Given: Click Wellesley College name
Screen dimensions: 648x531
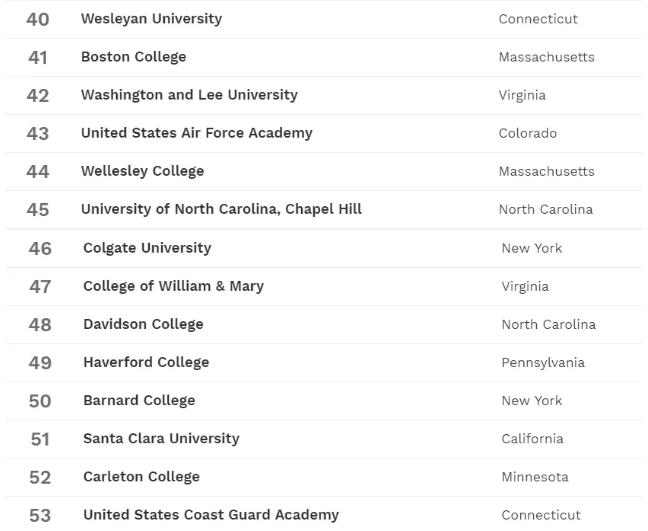Looking at the screenshot, I should pos(142,171).
